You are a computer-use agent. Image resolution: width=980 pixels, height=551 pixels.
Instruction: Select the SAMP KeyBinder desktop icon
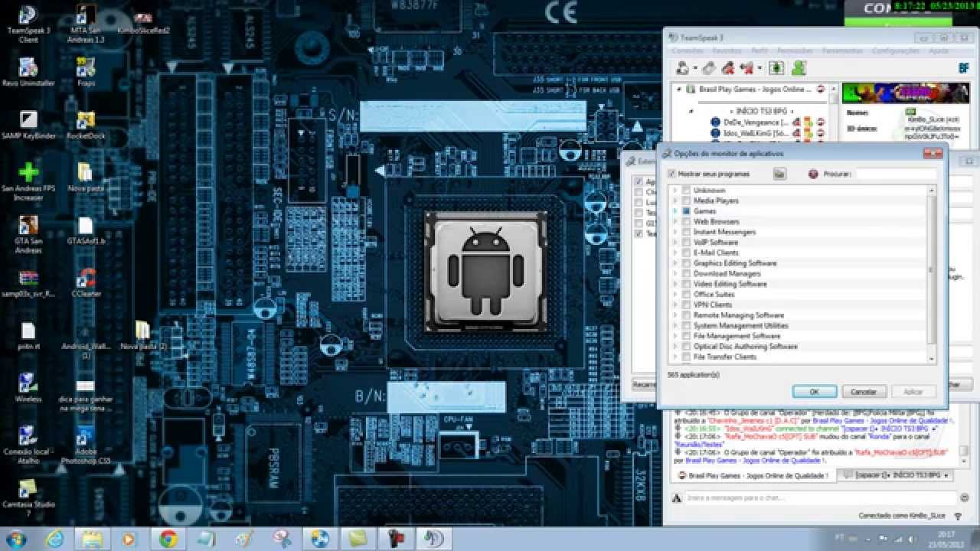tap(28, 126)
